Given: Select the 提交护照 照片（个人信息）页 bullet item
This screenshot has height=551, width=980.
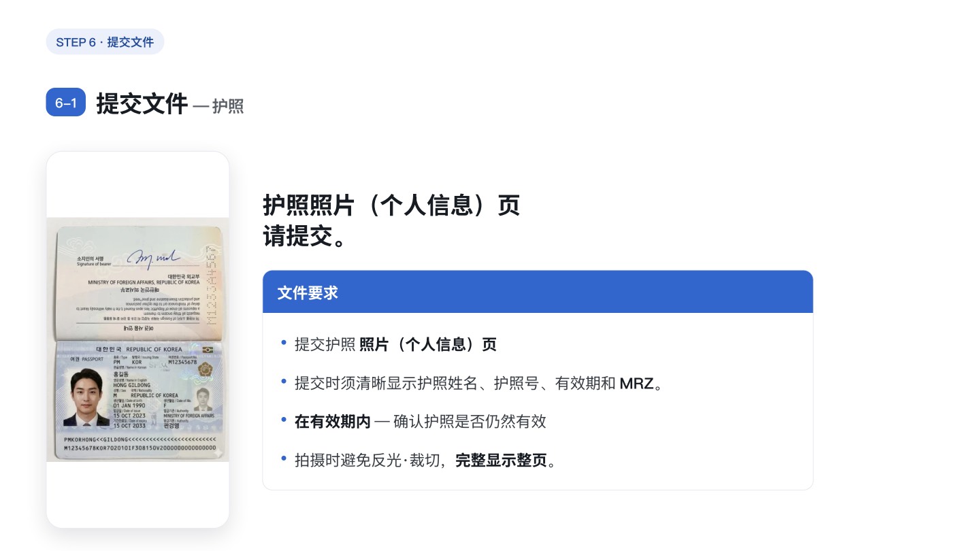Looking at the screenshot, I should click(x=395, y=344).
